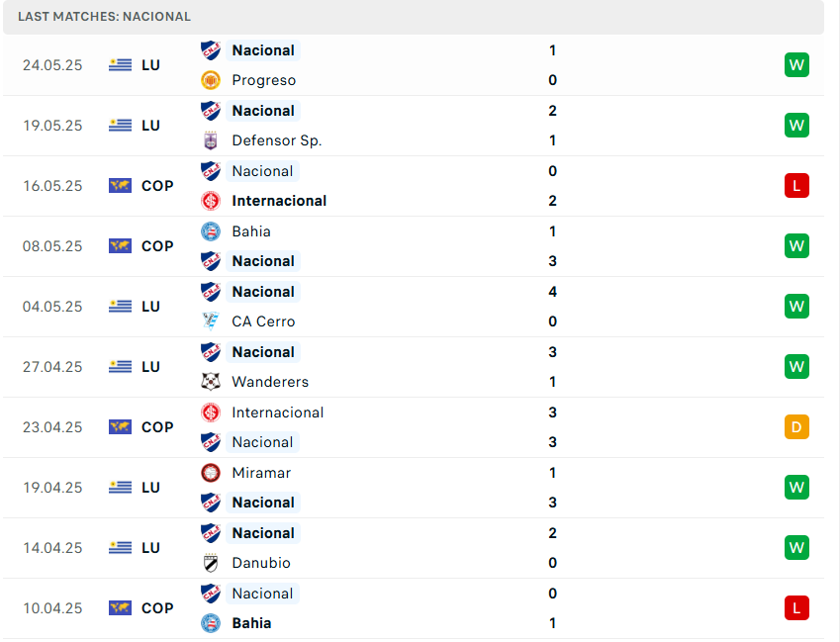Click the red L badge for 16.05.25

click(796, 186)
